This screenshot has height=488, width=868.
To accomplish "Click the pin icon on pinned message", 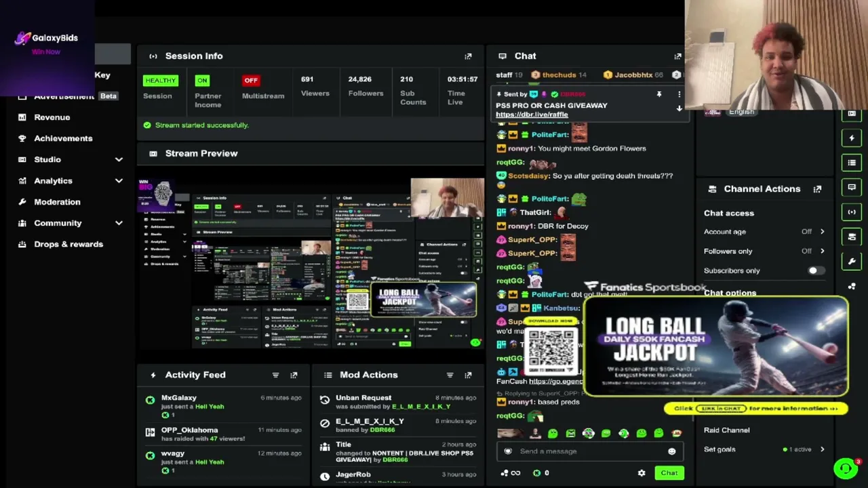I will [x=658, y=95].
